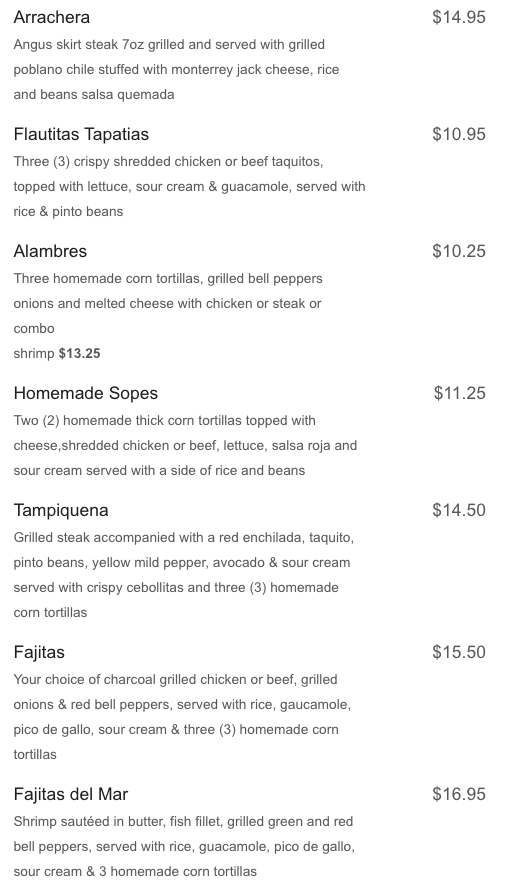Open the Homemade Sopes item
Image resolution: width=514 pixels, height=886 pixels.
point(86,393)
